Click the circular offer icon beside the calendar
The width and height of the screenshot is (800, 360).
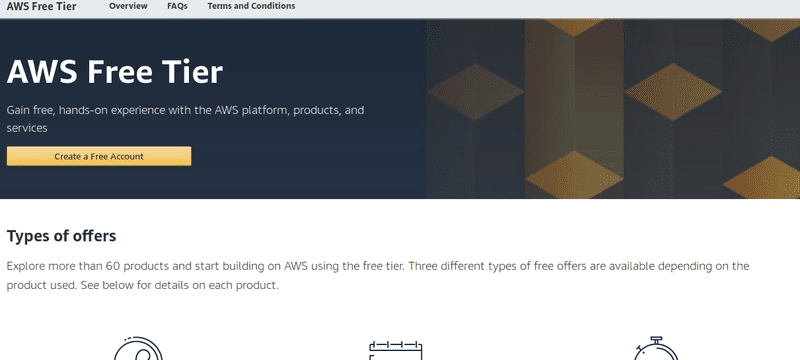point(138,348)
